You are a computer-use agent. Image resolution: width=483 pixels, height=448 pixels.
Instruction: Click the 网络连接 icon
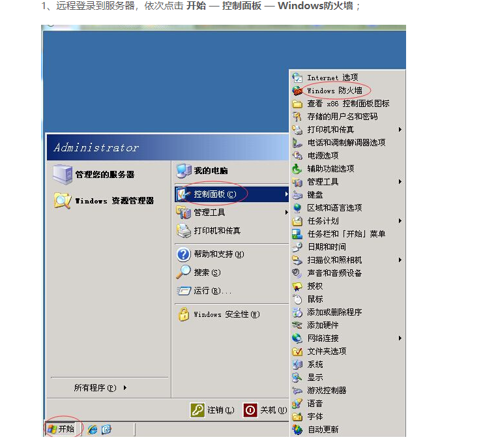297,338
